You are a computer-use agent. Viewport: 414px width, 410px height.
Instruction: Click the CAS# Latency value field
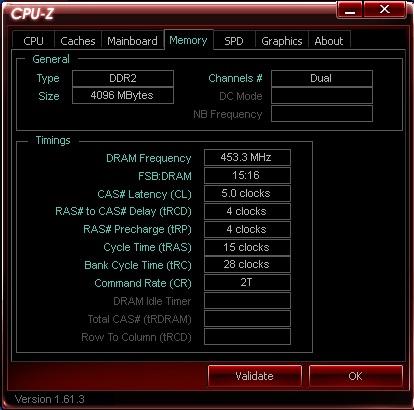(247, 193)
